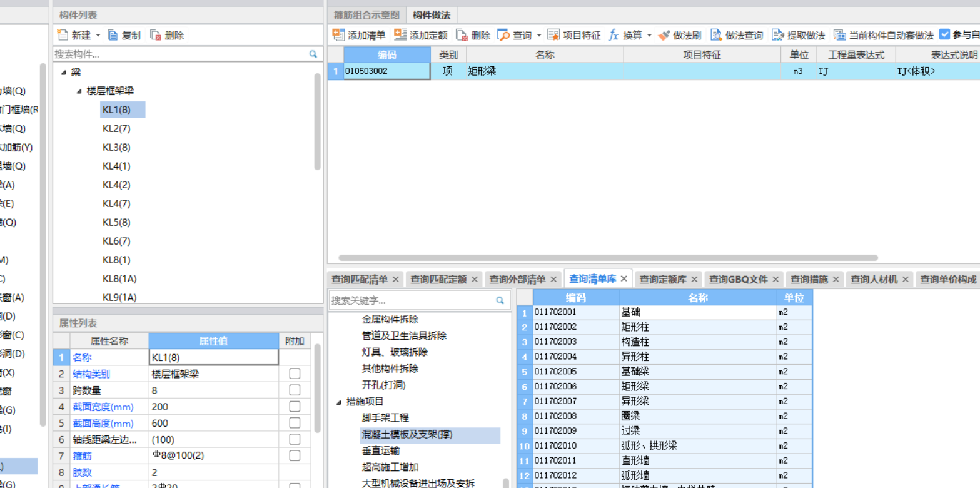The width and height of the screenshot is (980, 488).
Task: Open the 换算 dropdown arrow
Action: pyautogui.click(x=649, y=36)
